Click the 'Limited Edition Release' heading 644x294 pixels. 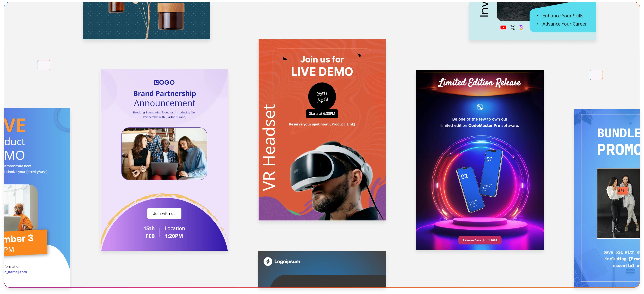click(x=480, y=82)
